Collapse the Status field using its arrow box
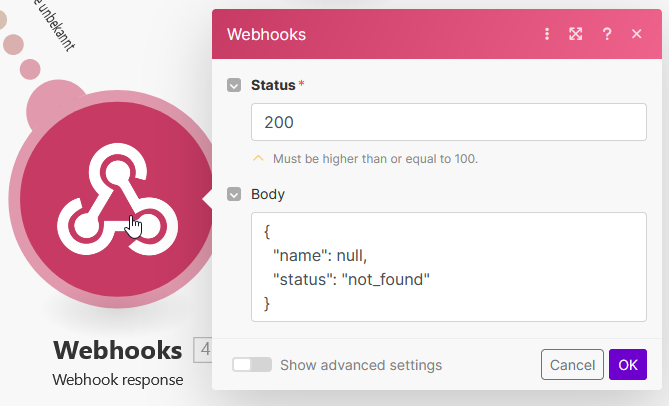 coord(234,85)
